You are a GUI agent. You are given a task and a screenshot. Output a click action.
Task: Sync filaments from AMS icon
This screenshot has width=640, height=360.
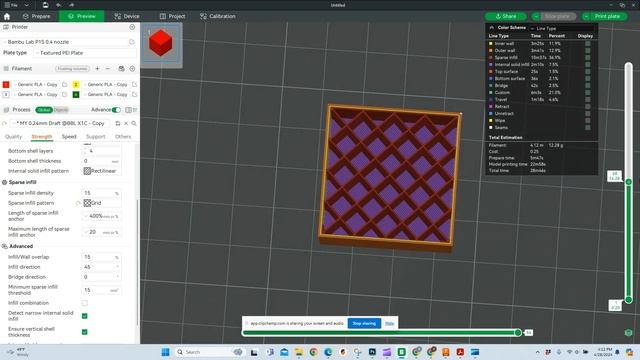[121, 69]
